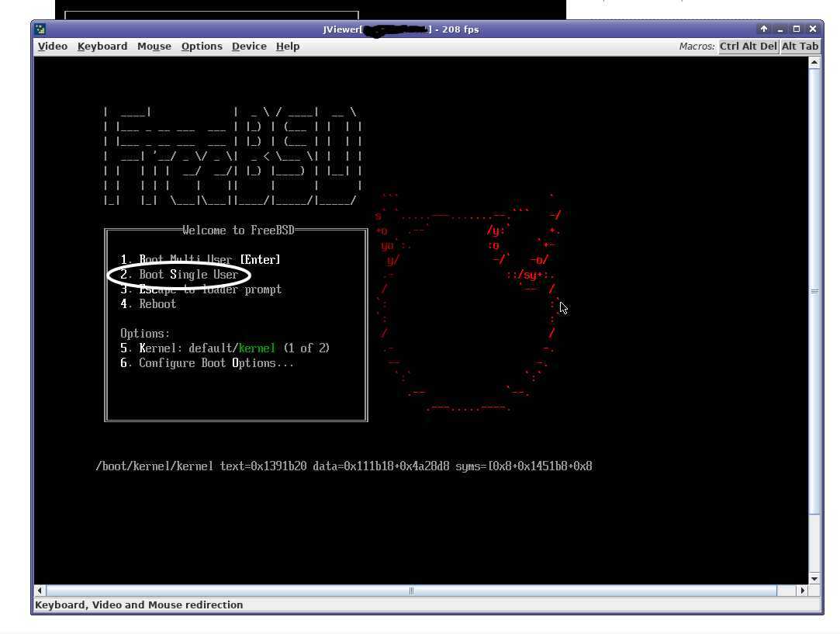
Task: Open the Options menu
Action: (202, 46)
